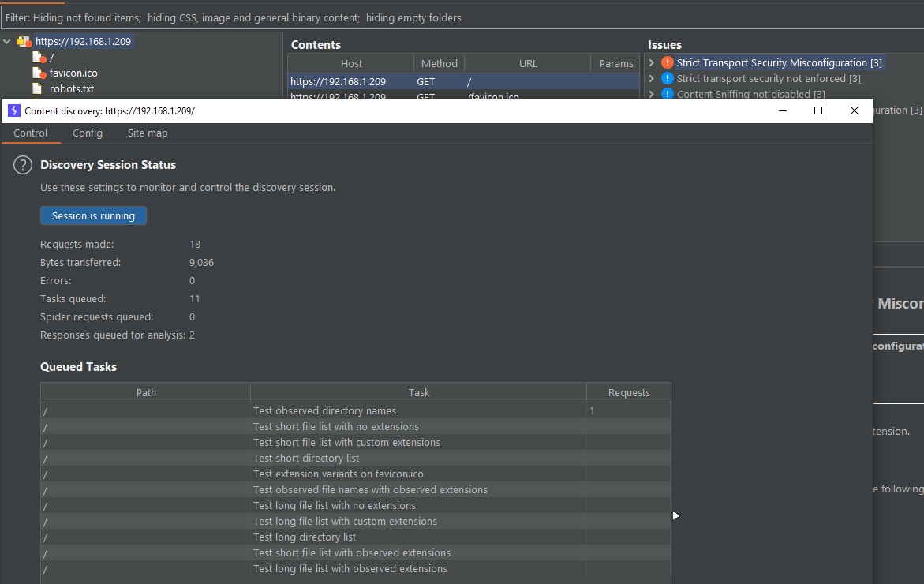Switch to the Config tab
The height and width of the screenshot is (584, 924).
point(88,133)
